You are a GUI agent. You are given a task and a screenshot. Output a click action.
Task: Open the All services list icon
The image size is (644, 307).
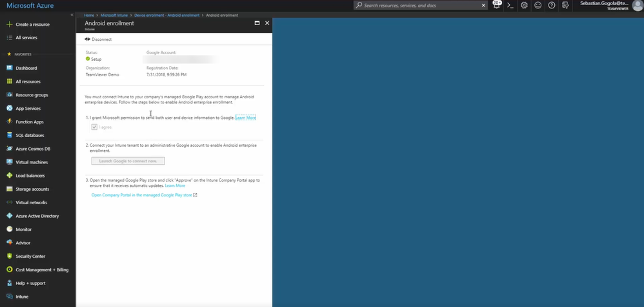(10, 37)
